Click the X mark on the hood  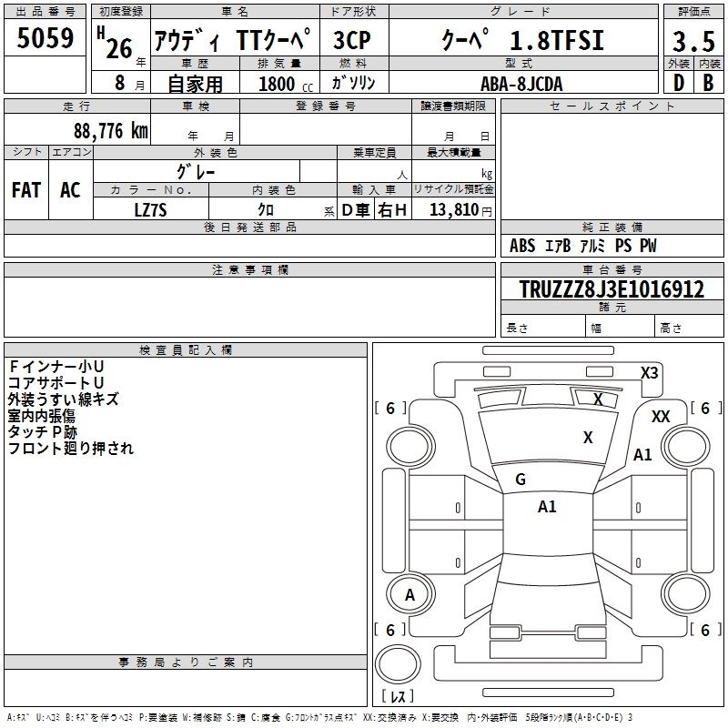point(588,438)
